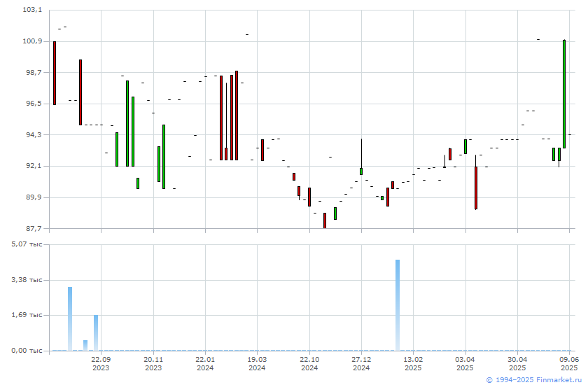Click the 1,69 тыс volume axis label
This screenshot has width=588, height=385.
(x=27, y=314)
